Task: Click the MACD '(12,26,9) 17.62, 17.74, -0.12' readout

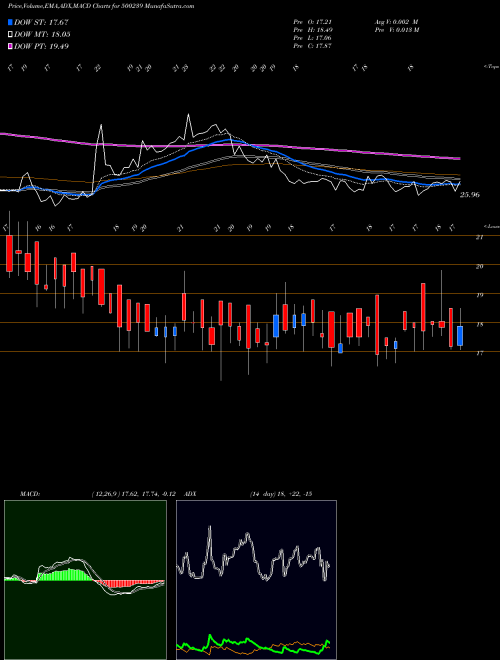Action: tap(136, 494)
